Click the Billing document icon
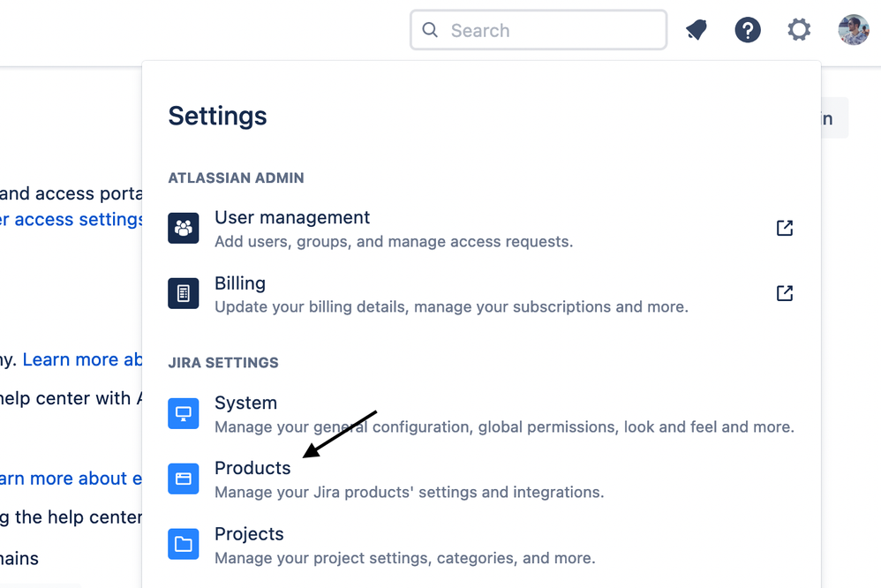881x588 pixels. tap(183, 293)
